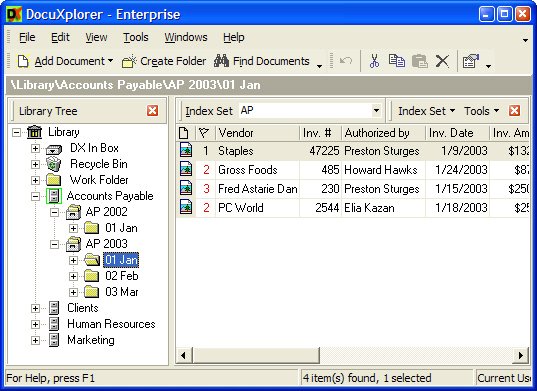Click the Undo arrow icon
Image resolution: width=537 pixels, height=391 pixels.
pyautogui.click(x=346, y=61)
